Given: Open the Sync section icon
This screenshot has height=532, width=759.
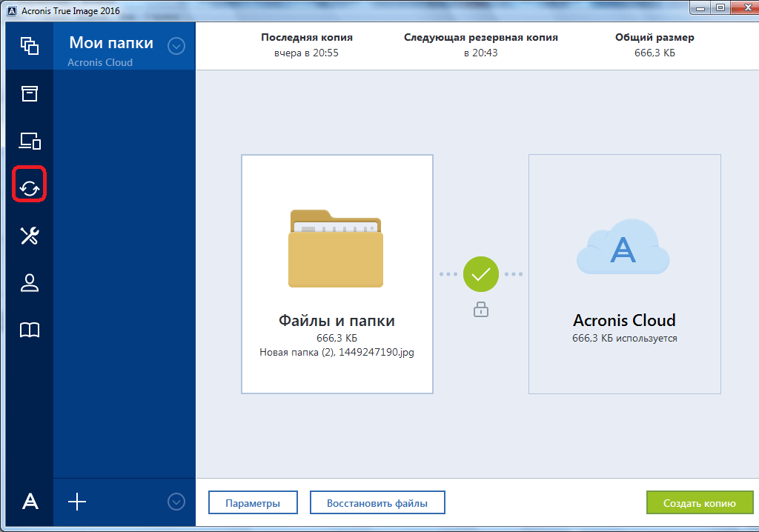Looking at the screenshot, I should (x=30, y=187).
